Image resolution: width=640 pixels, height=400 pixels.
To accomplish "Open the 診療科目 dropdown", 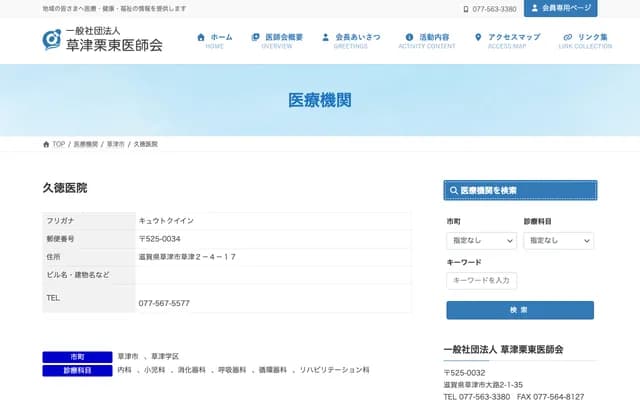I will 558,241.
